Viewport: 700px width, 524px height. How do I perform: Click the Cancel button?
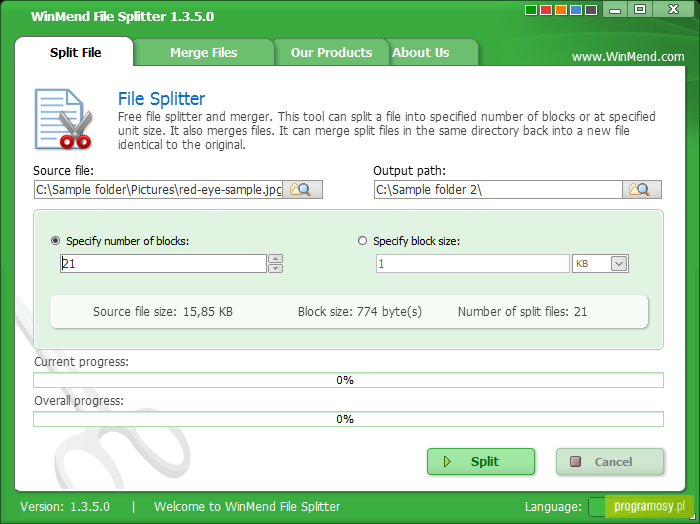pos(610,462)
